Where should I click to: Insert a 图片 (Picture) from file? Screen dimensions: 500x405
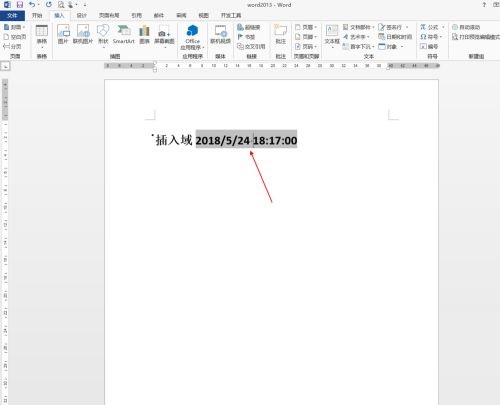pos(63,35)
